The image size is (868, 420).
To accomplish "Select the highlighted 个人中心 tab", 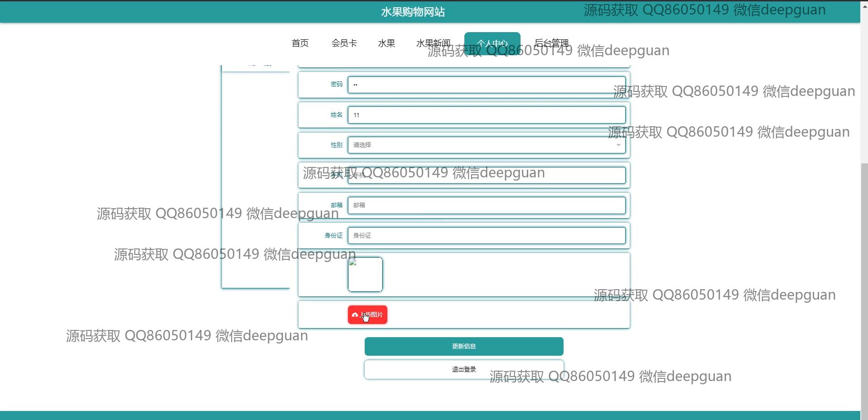I will click(492, 43).
